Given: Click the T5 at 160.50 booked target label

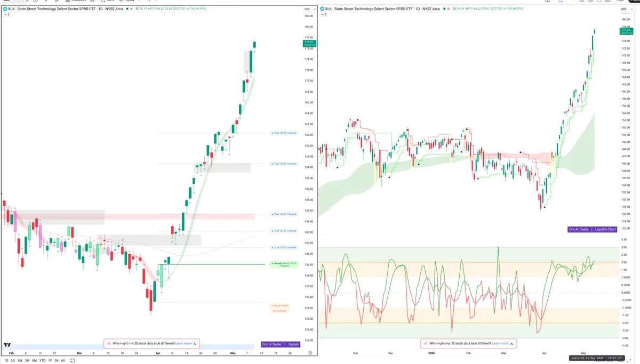Looking at the screenshot, I should 284,133.
